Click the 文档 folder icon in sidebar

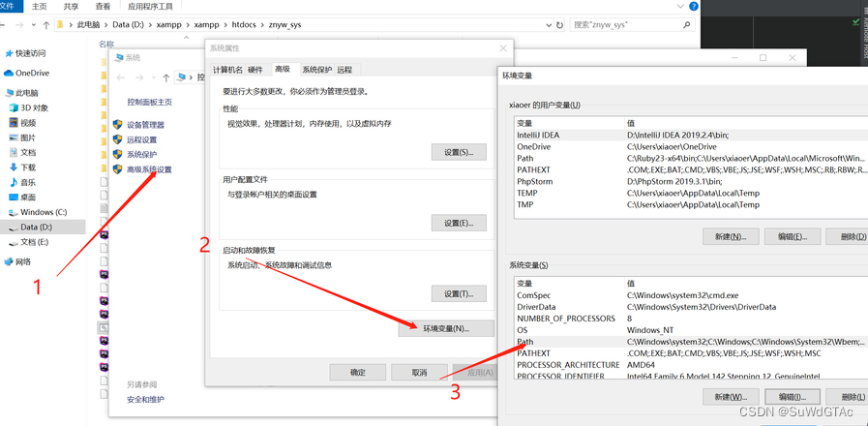tap(15, 152)
